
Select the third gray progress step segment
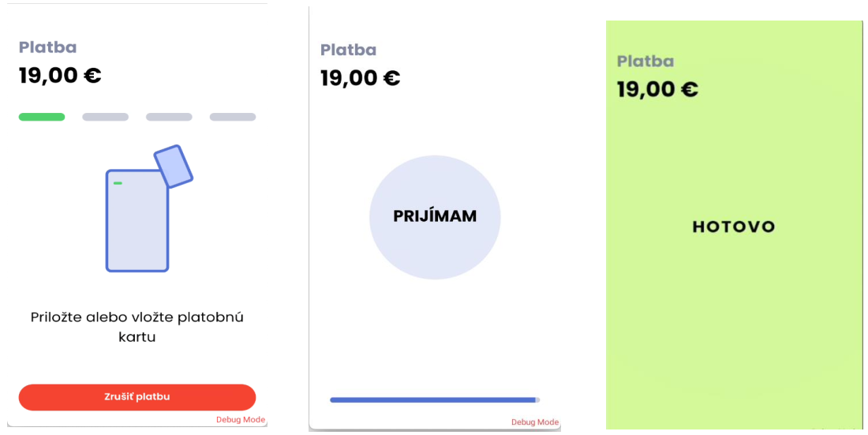point(169,117)
